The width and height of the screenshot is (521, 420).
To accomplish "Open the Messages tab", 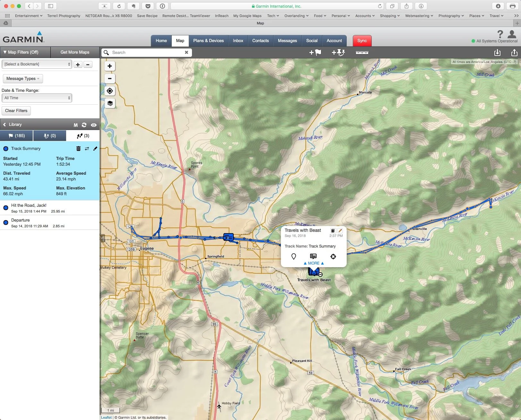I will click(287, 41).
